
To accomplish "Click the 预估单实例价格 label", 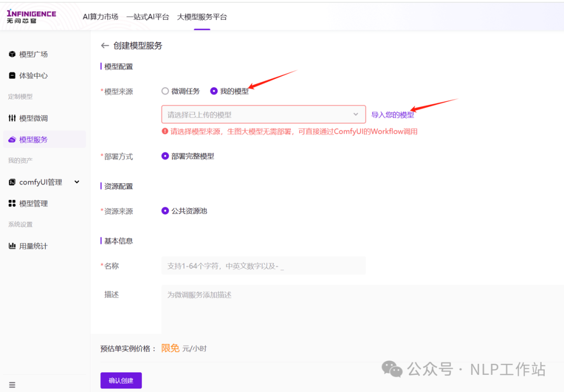I will point(128,349).
